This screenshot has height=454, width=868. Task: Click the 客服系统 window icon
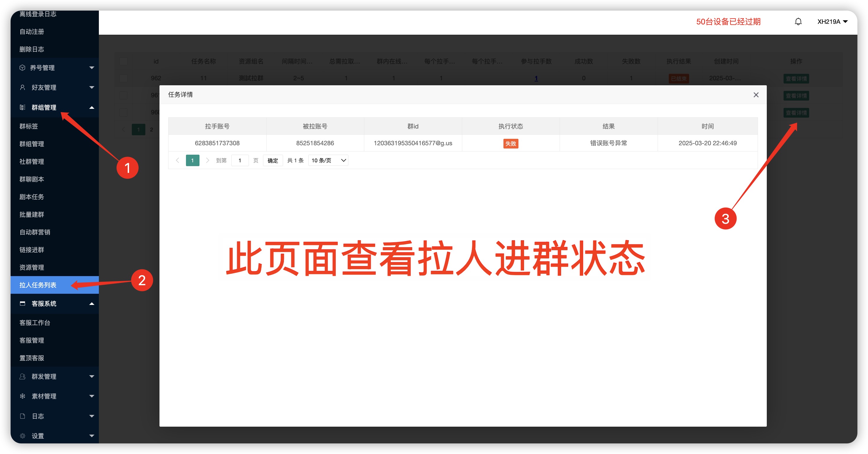[x=22, y=303]
